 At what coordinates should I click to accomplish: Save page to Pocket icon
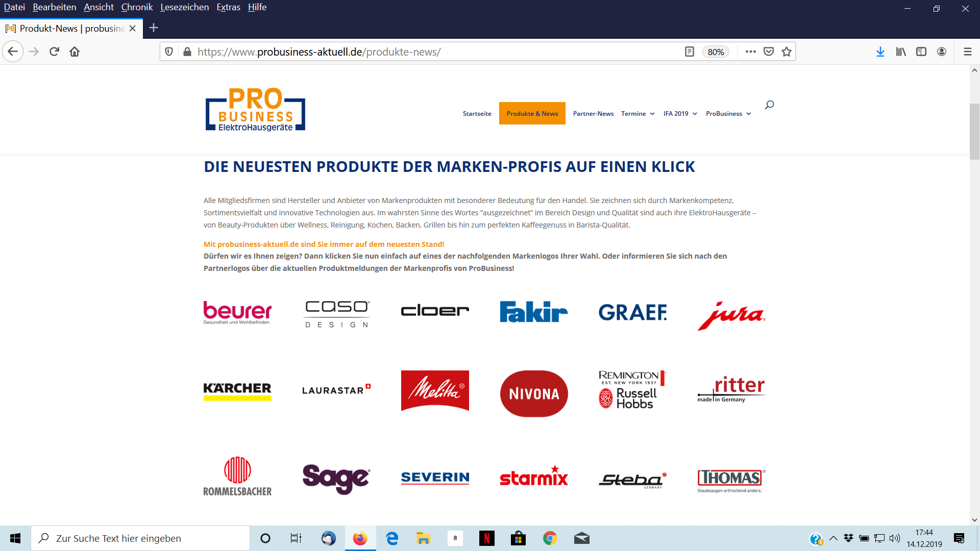point(769,52)
